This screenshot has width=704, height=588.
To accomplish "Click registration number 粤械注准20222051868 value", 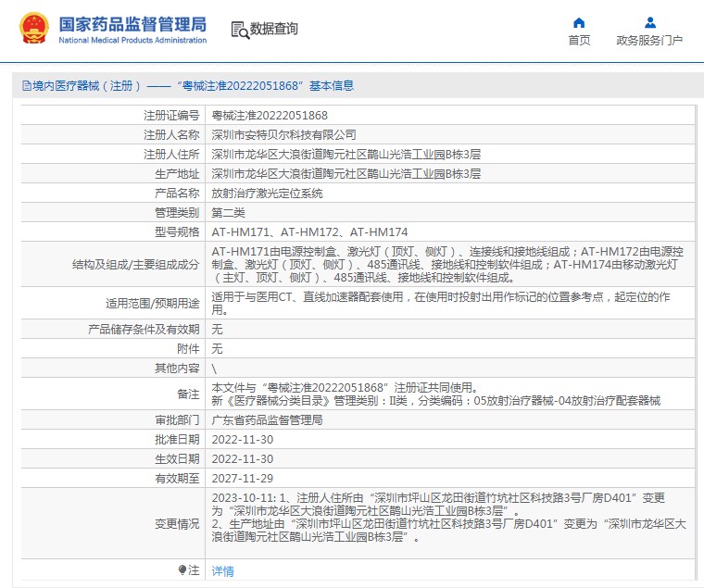I will (270, 116).
